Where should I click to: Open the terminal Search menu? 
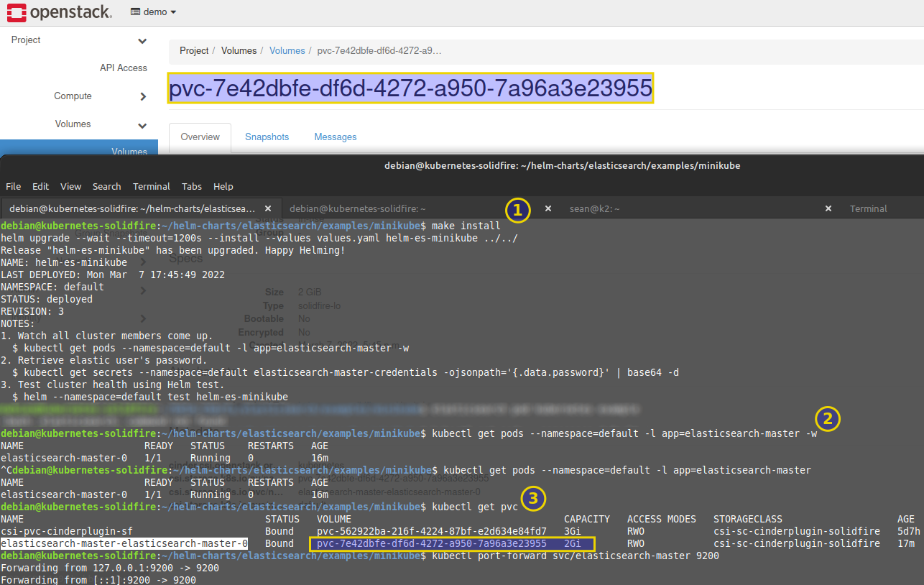pyautogui.click(x=106, y=187)
